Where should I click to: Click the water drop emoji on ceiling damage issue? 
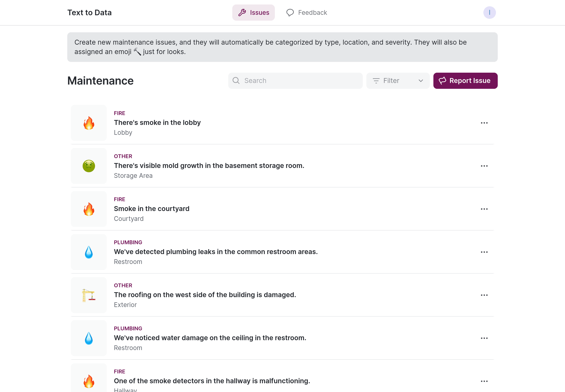pos(89,338)
